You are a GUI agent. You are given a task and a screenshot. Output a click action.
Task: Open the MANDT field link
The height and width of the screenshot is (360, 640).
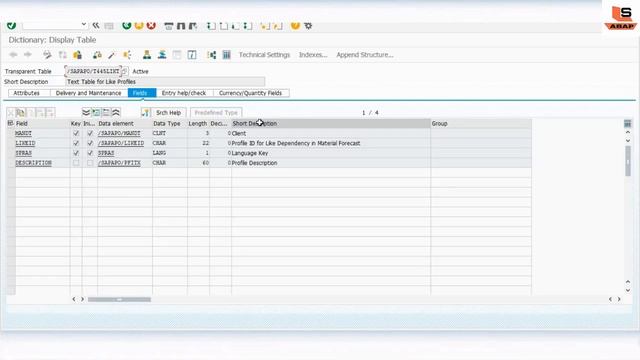(23, 133)
